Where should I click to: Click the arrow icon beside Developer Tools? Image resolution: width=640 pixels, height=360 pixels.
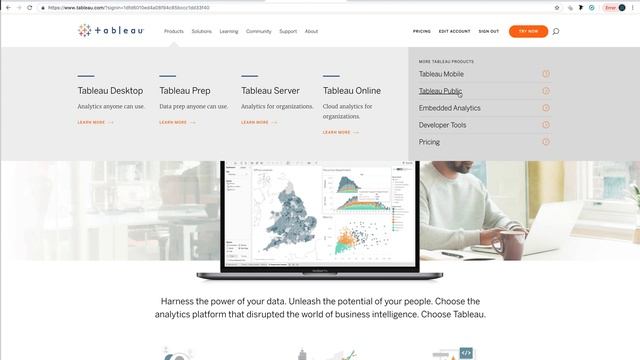point(546,125)
